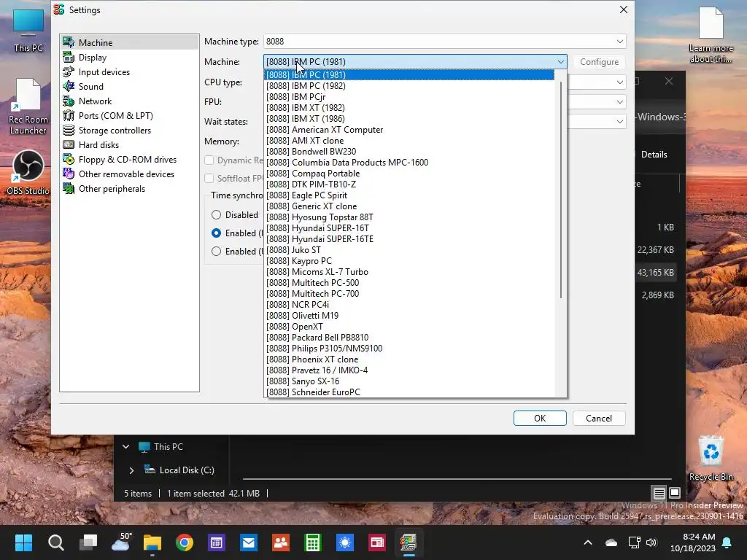Screen dimensions: 747x560
Task: Open the weather widget on taskbar
Action: click(x=121, y=542)
